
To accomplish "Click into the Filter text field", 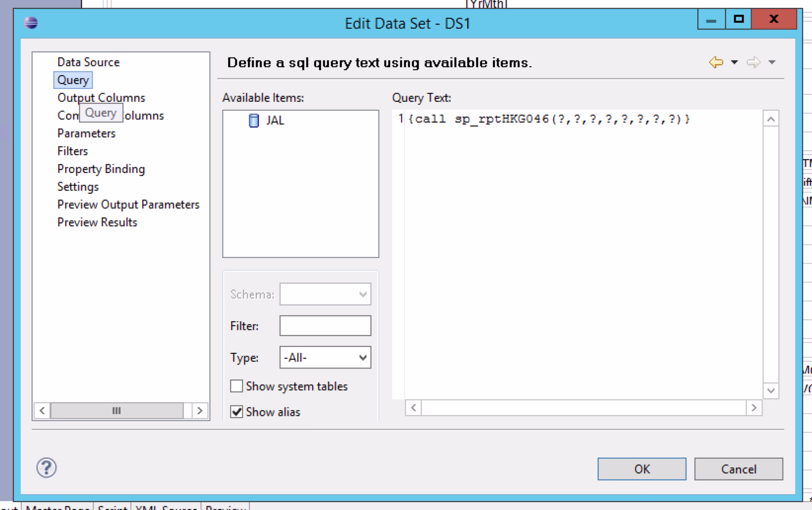I will point(325,326).
